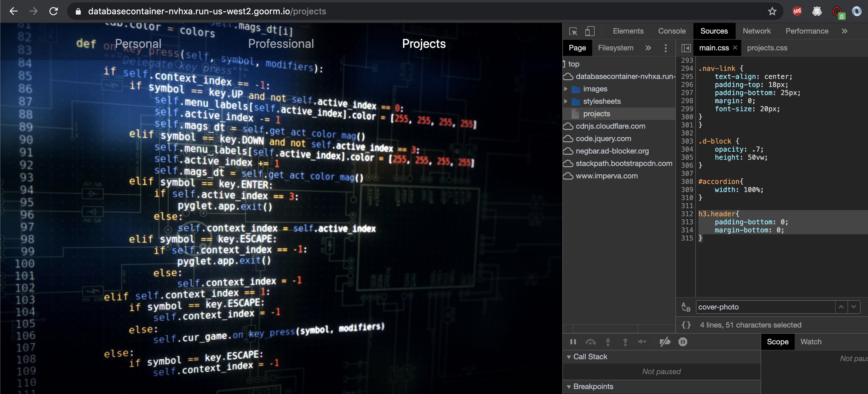Screen dimensions: 868x394
Task: Select www.imperva.com domain
Action: tap(619, 176)
